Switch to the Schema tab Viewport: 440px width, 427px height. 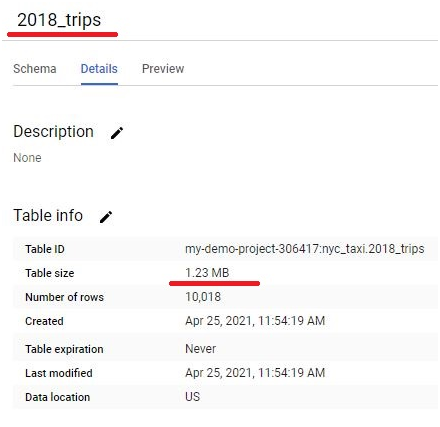[35, 69]
